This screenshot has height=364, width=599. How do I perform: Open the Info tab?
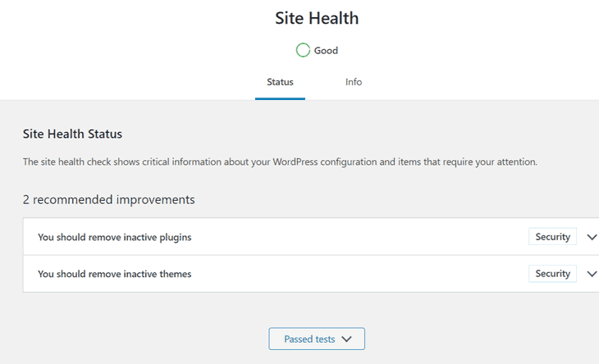[354, 82]
